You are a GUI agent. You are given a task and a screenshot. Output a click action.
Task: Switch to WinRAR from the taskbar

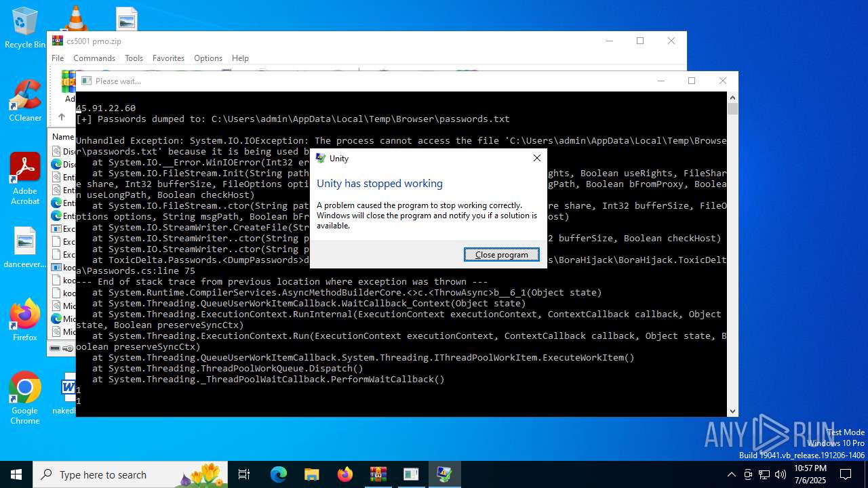coord(378,474)
